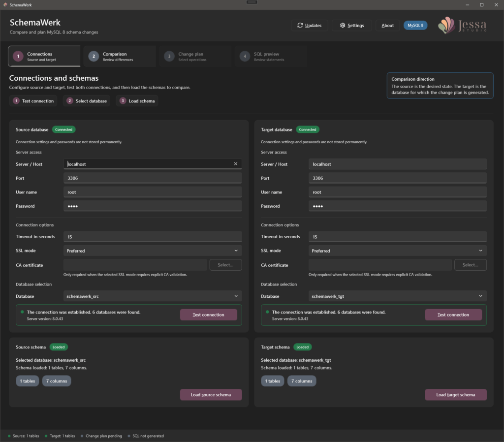Click the target Connected status badge
This screenshot has height=442, width=504.
(x=308, y=129)
